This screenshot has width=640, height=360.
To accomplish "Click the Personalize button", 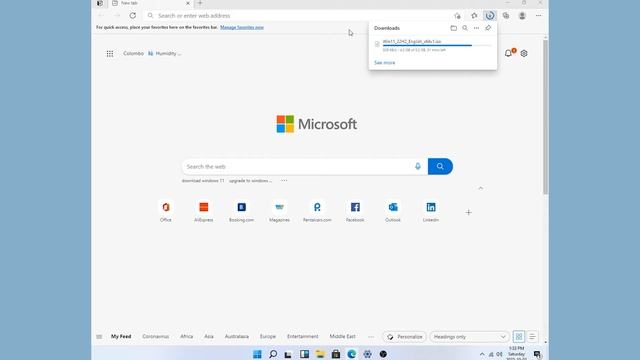I will (404, 337).
